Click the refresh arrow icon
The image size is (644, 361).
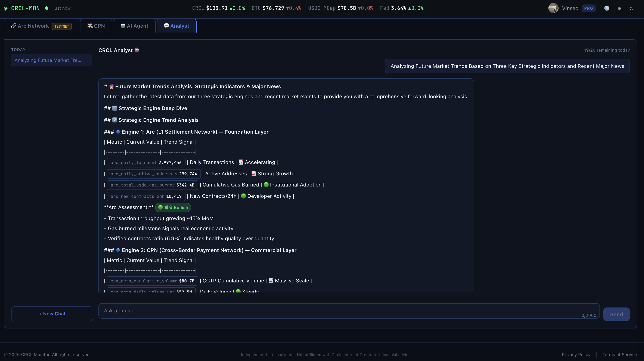pos(632,8)
